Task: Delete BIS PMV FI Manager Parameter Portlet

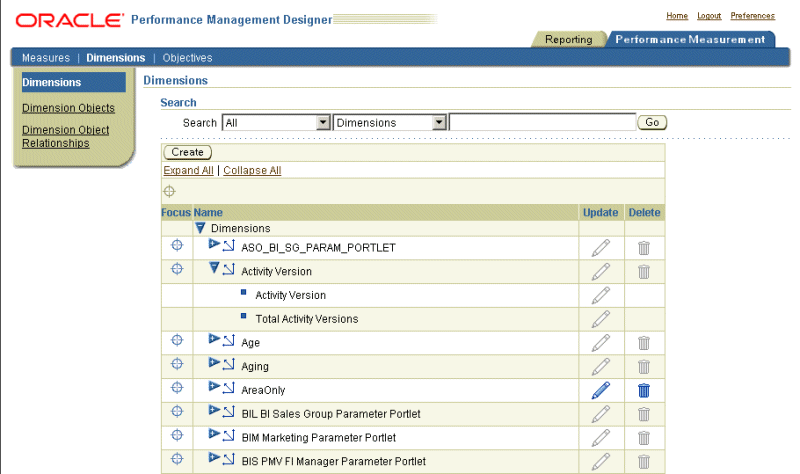Action: click(644, 461)
